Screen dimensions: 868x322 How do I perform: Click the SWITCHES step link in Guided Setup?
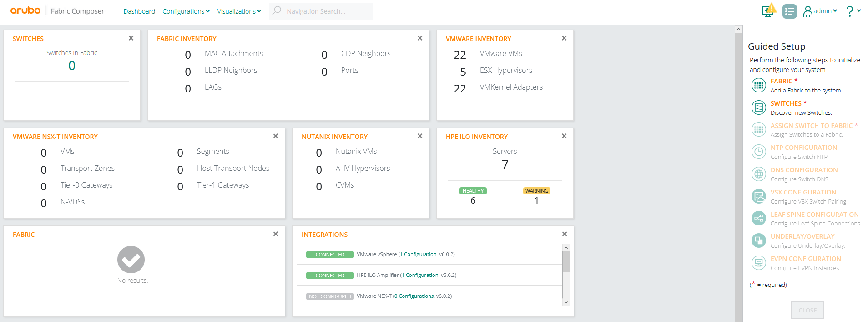coord(786,103)
